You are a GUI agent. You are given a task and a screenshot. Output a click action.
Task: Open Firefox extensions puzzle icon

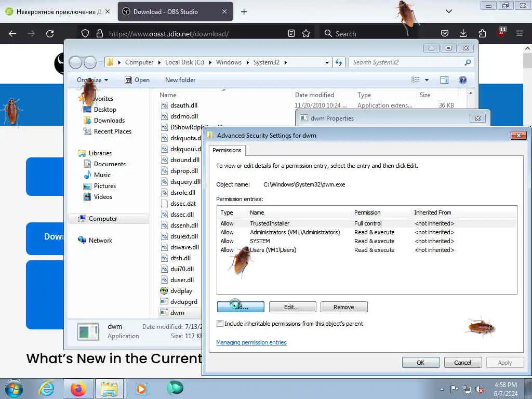[x=482, y=33]
